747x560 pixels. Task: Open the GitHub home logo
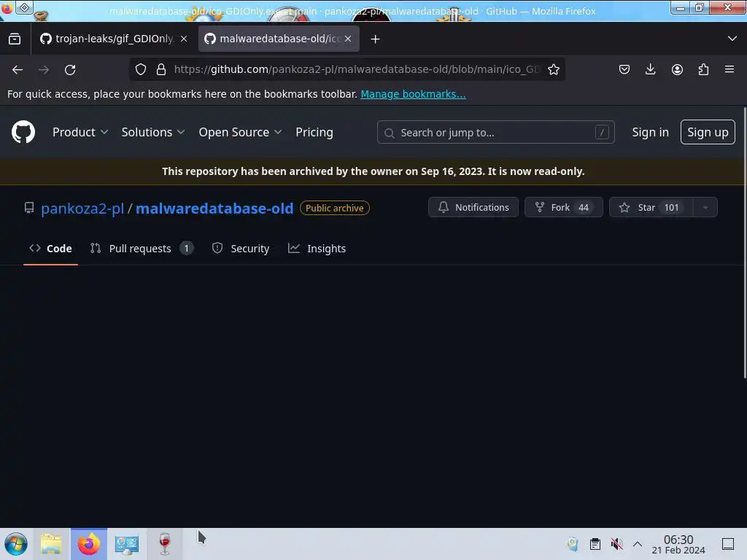tap(23, 132)
